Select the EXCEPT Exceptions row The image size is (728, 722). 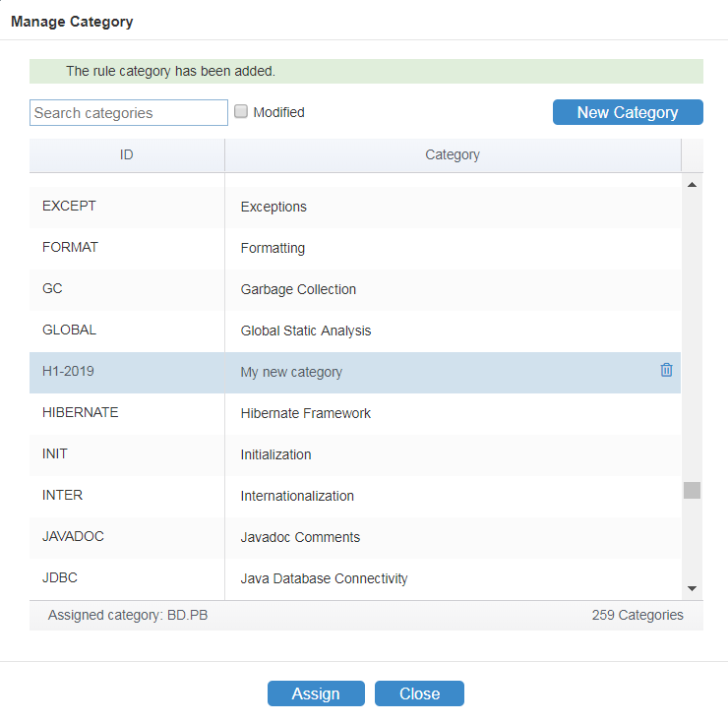pyautogui.click(x=355, y=208)
